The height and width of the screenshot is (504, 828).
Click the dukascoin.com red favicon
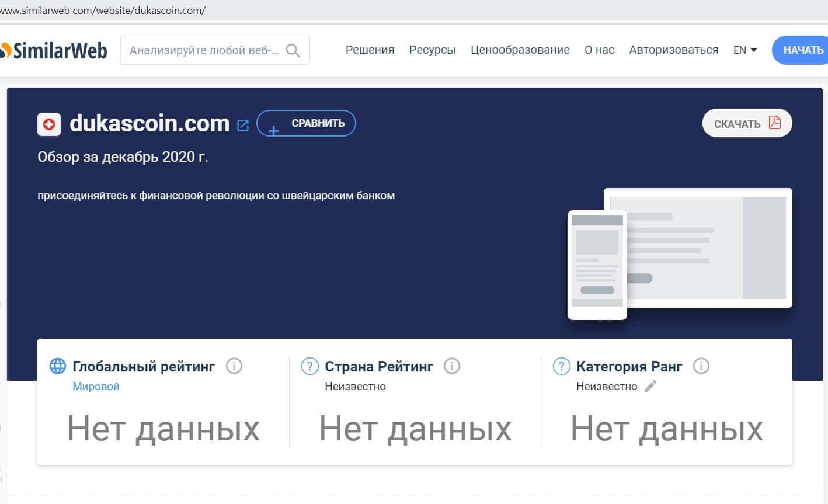49,124
